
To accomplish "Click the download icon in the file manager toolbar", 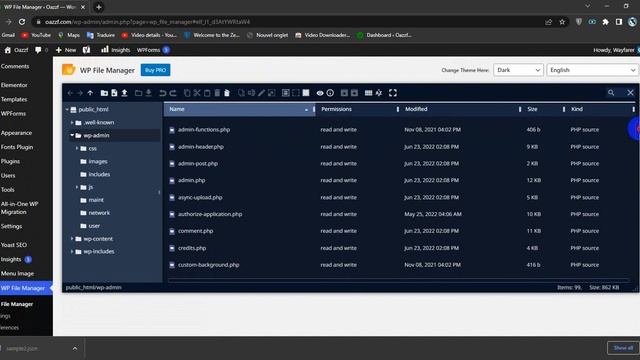I will 149,93.
